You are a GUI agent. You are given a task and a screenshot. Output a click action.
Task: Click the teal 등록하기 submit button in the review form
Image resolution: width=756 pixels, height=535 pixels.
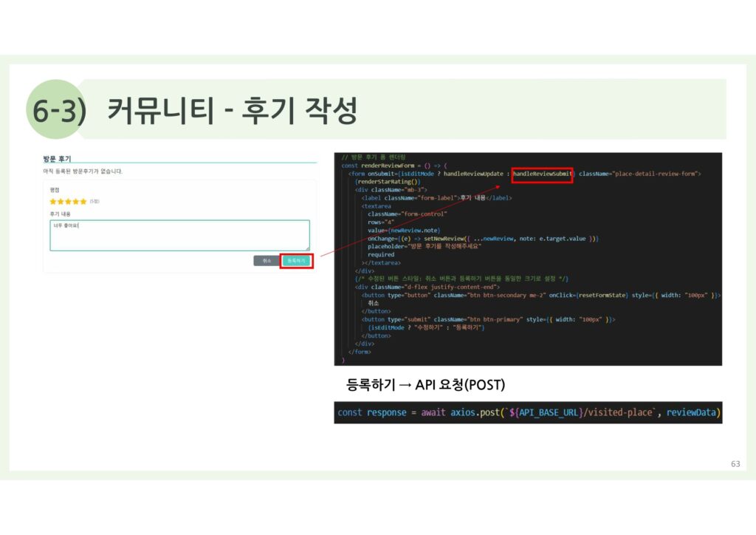point(297,261)
